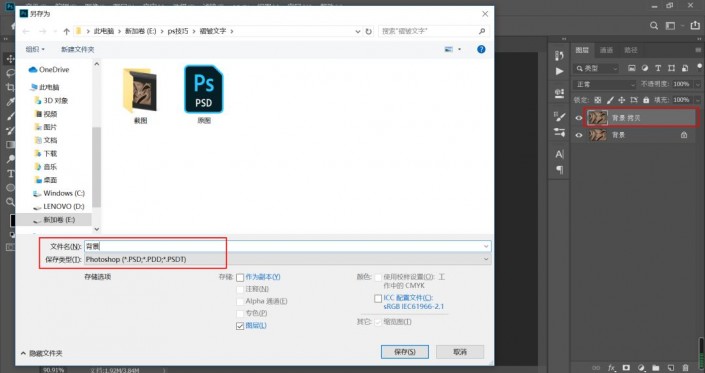
Task: Open Layers panel options menu
Action: click(698, 50)
